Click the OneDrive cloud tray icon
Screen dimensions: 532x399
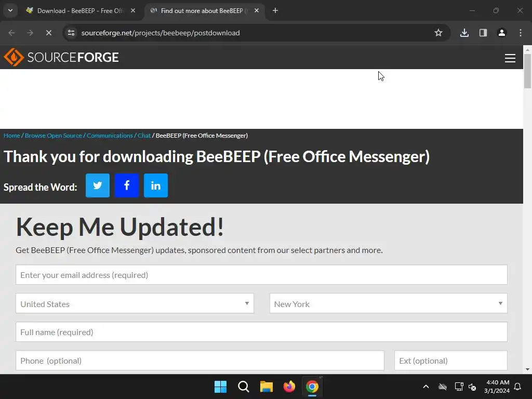443,387
